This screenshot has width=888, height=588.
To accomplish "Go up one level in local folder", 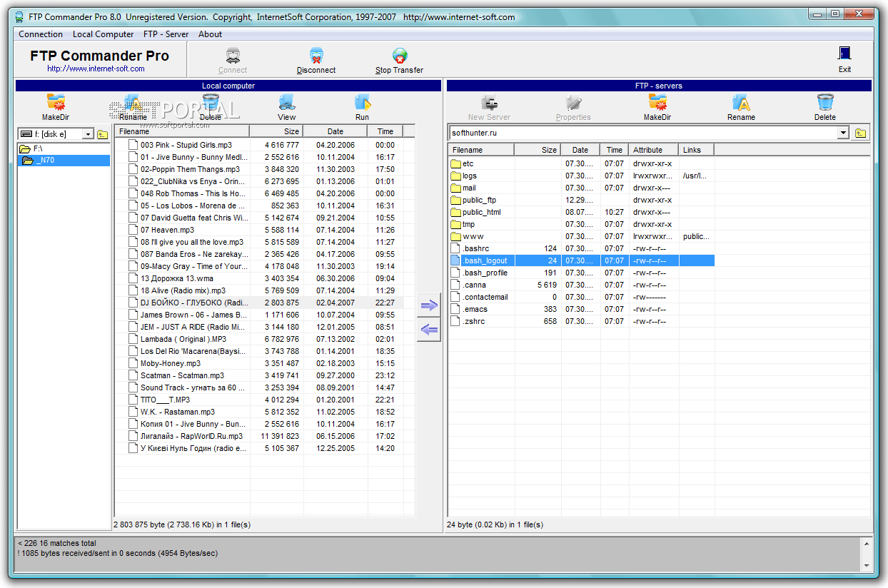I will (x=103, y=133).
